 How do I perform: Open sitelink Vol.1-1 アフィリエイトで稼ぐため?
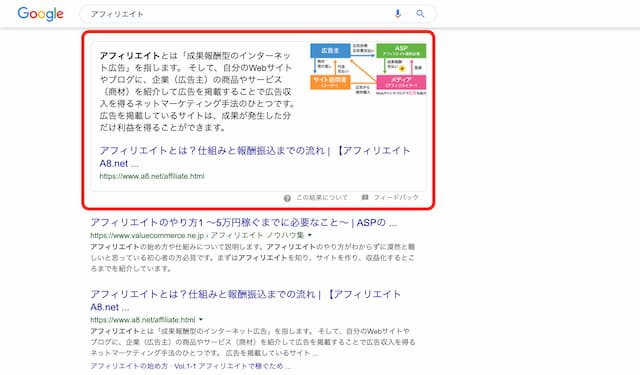(233, 366)
